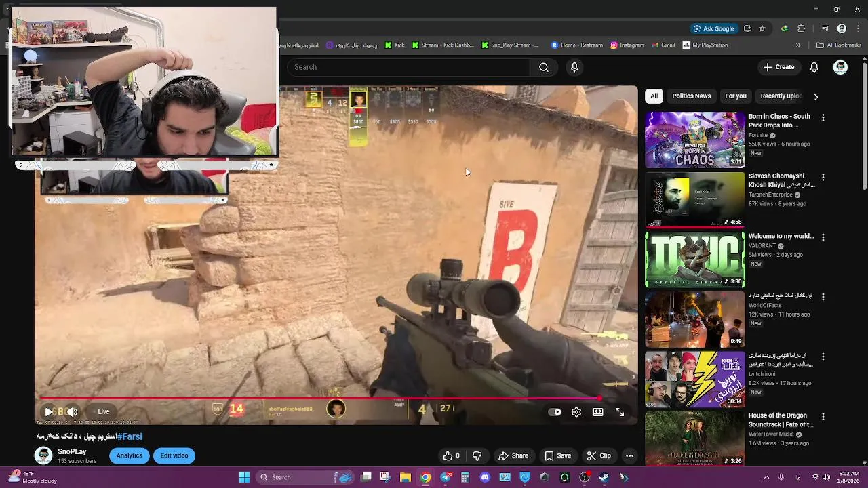Viewport: 868px width, 488px height.
Task: Open File Explorer from the taskbar
Action: 406,477
